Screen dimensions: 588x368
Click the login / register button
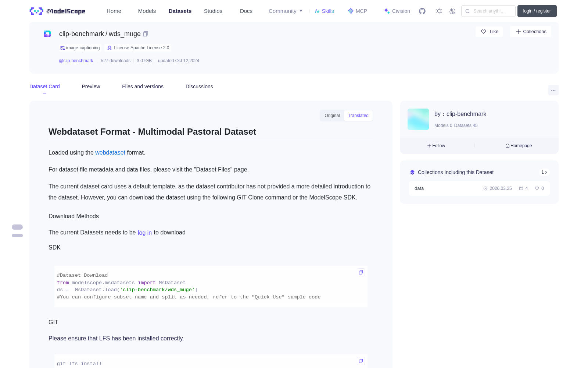537,11
